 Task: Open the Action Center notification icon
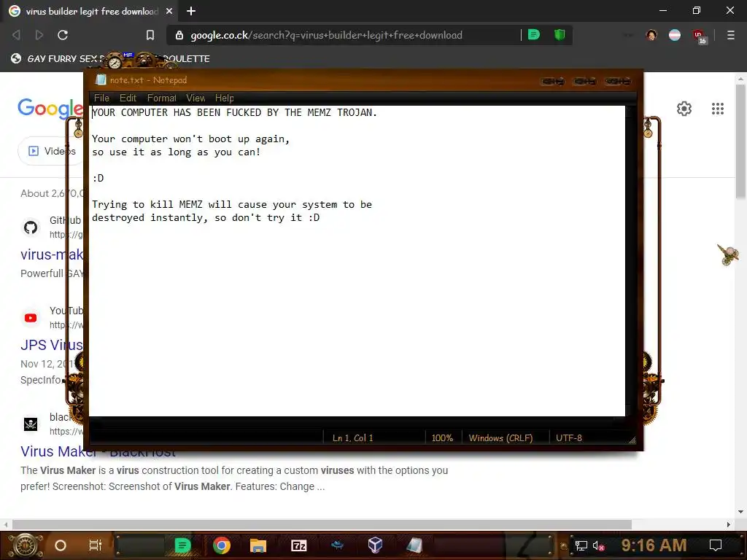(x=715, y=545)
